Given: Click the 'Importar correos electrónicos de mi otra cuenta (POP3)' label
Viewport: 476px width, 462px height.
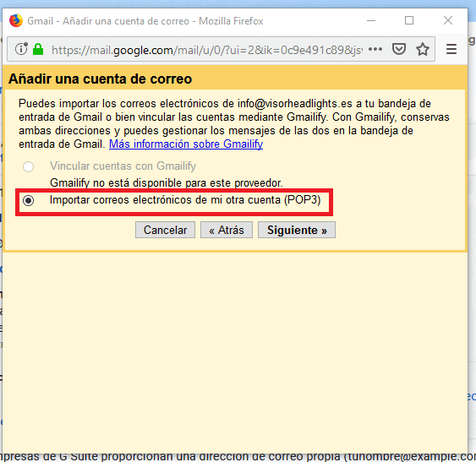Looking at the screenshot, I should pos(185,200).
